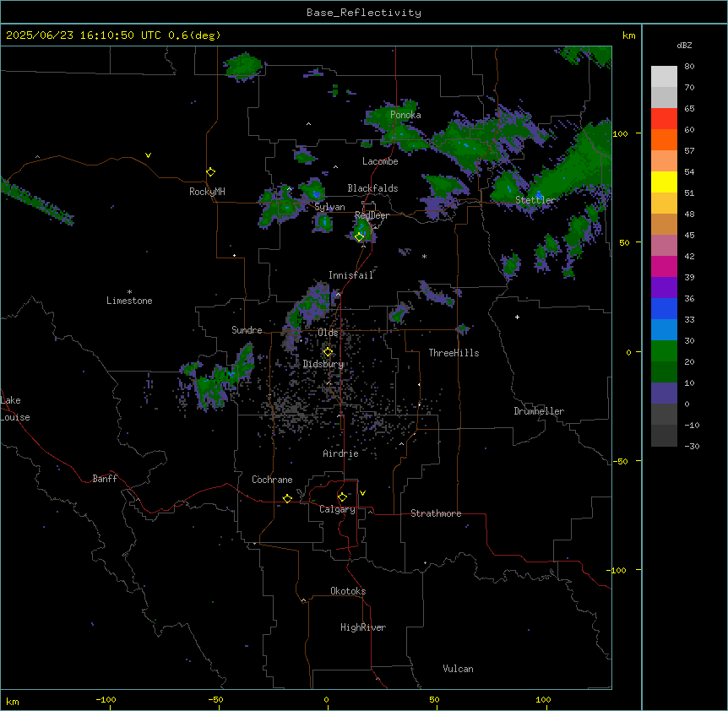Click the Base_Reflectivity title
The height and width of the screenshot is (711, 728).
click(364, 13)
